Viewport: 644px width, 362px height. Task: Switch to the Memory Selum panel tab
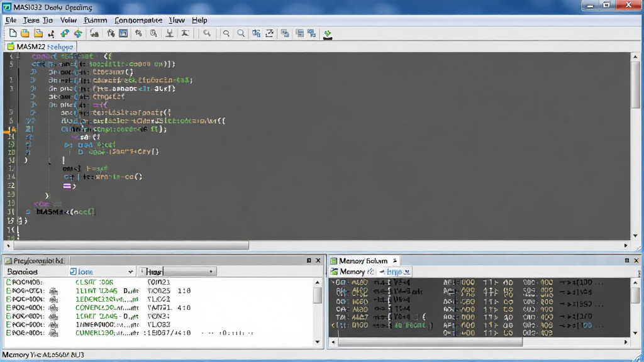click(x=364, y=261)
